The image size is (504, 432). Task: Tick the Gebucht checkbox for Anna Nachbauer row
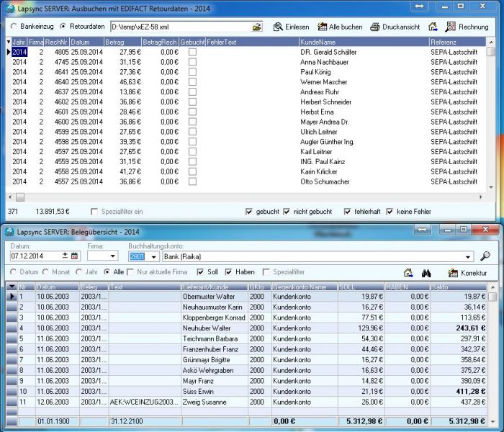192,62
